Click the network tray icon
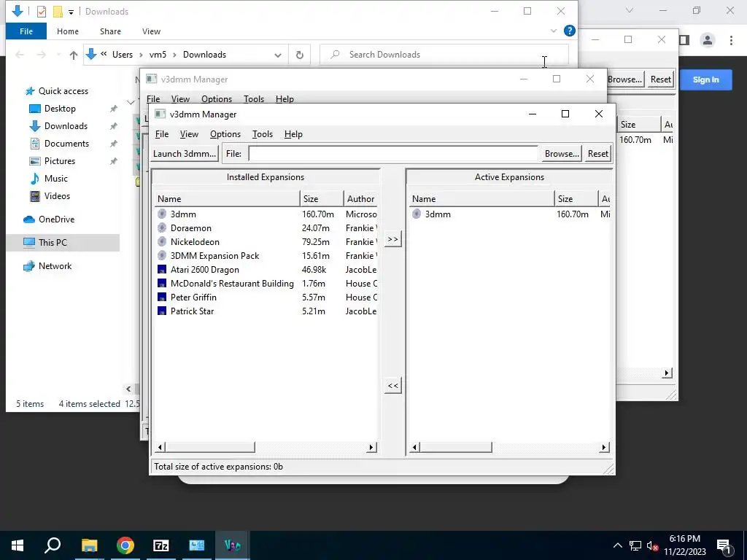Viewport: 747px width, 560px height. 635,546
